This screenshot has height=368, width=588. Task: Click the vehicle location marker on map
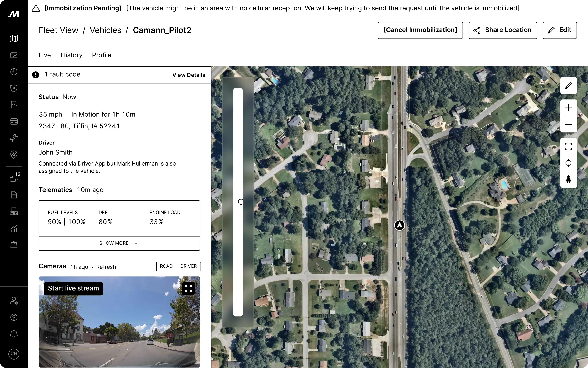[399, 225]
